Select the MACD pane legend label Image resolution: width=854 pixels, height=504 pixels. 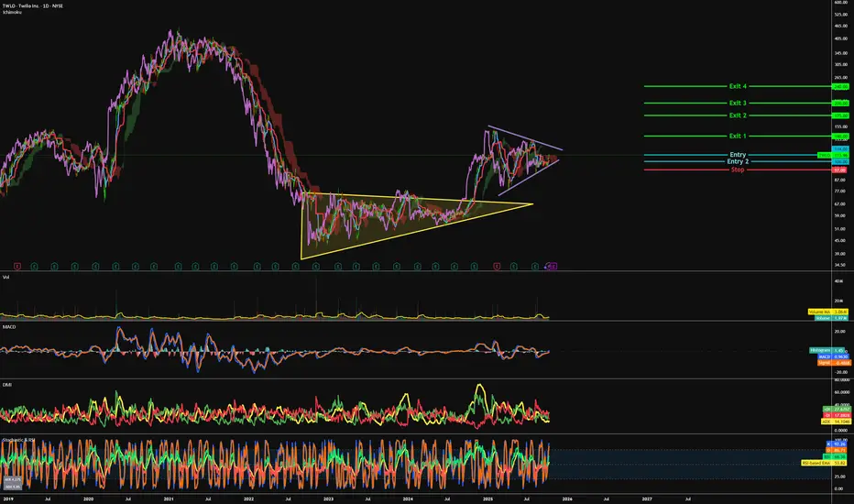coord(9,327)
